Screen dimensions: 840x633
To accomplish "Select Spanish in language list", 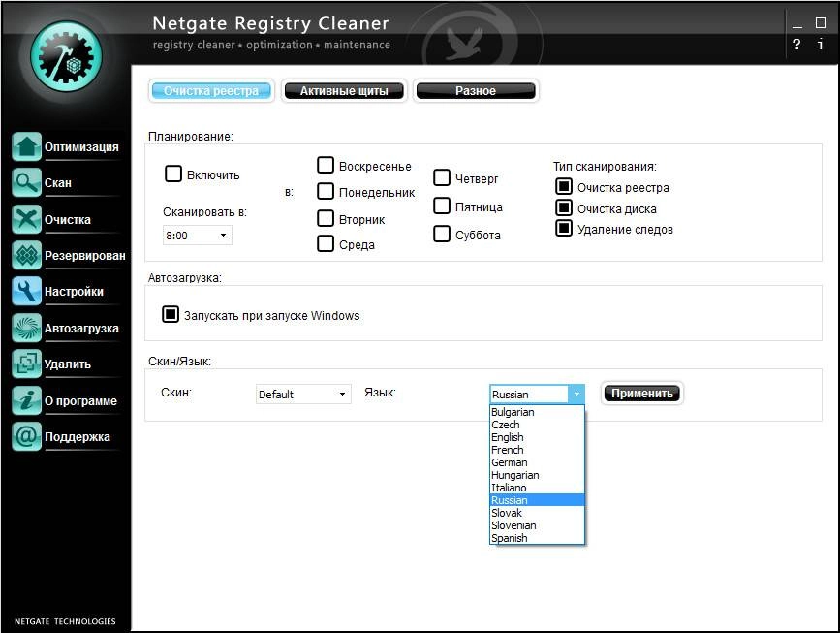I will click(x=537, y=538).
